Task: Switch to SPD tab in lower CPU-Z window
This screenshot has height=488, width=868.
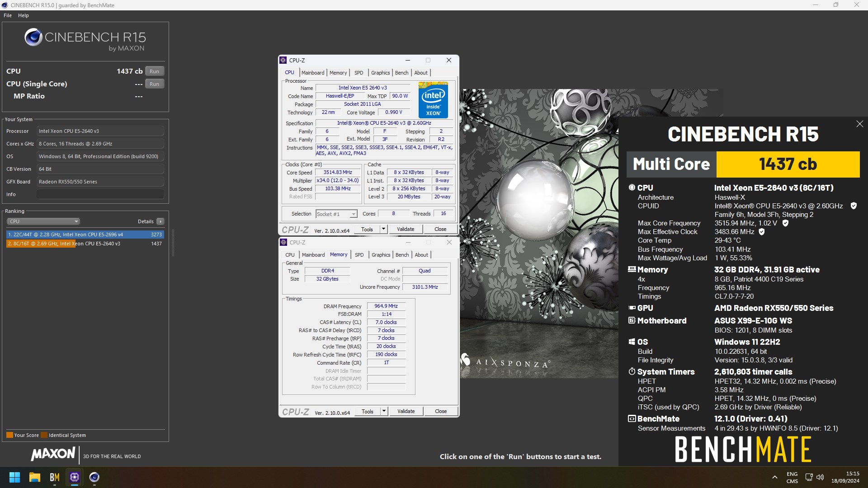Action: click(359, 255)
